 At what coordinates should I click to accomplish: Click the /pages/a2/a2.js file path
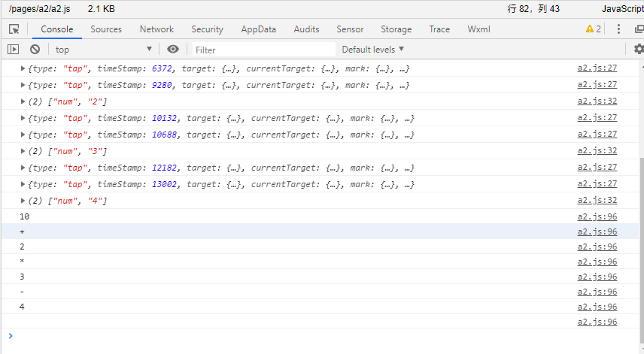(x=39, y=9)
